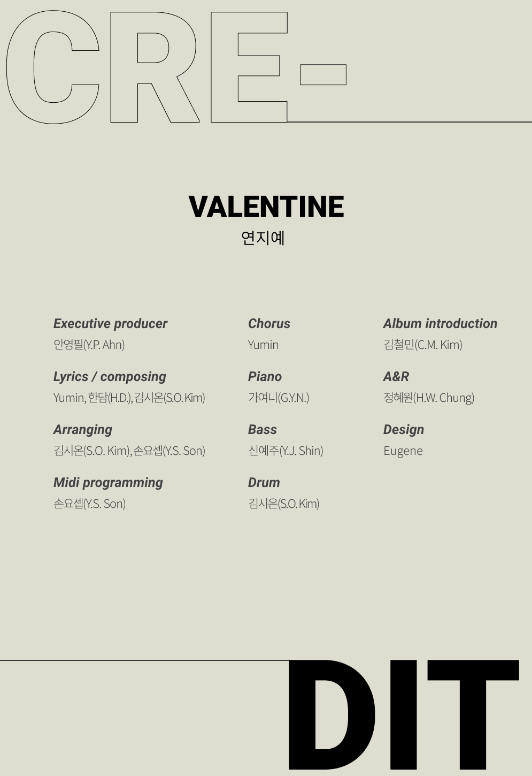
Task: Select the name 김철민(C.M. Kim)
Action: coord(422,345)
